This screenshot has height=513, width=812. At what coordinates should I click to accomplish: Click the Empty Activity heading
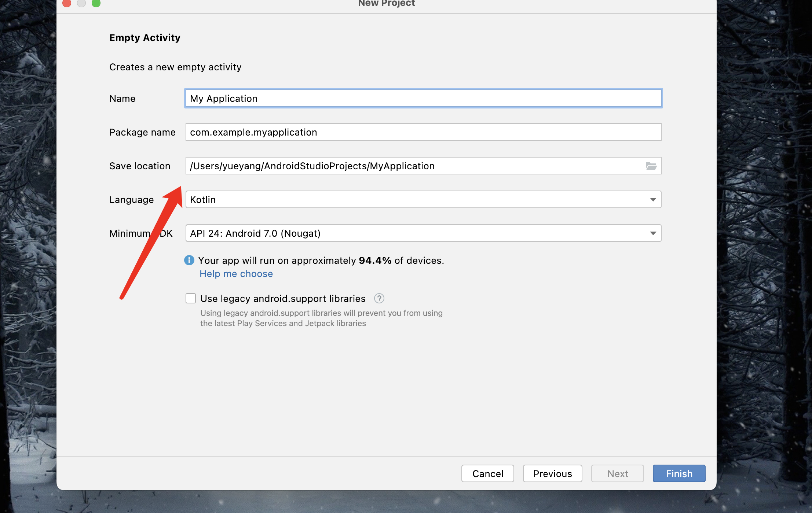click(x=145, y=38)
